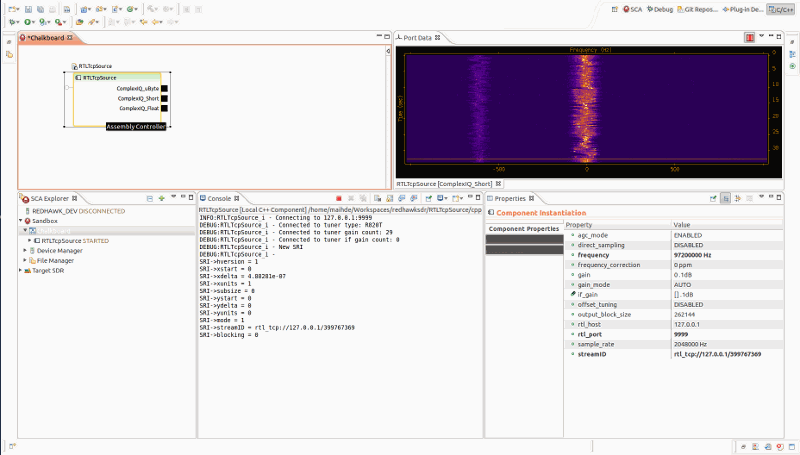Click the green Run launch icon

click(29, 21)
